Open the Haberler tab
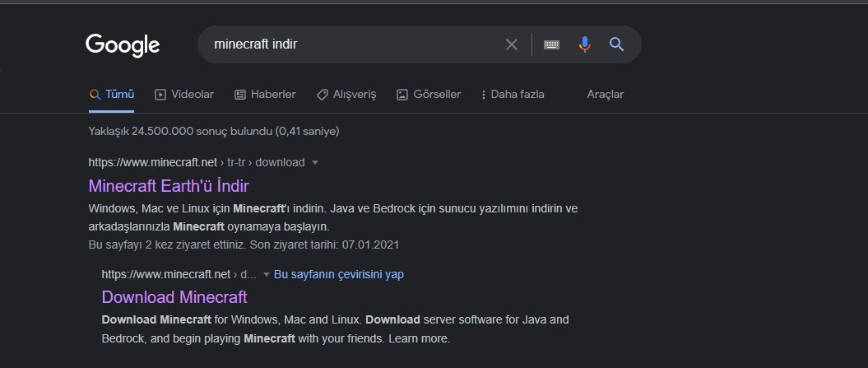This screenshot has width=868, height=368. coord(265,95)
